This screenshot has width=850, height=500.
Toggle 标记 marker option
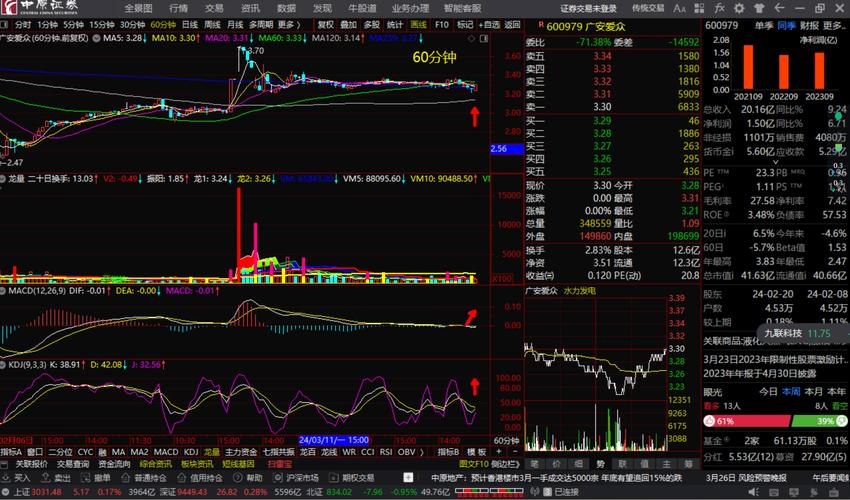(465, 25)
